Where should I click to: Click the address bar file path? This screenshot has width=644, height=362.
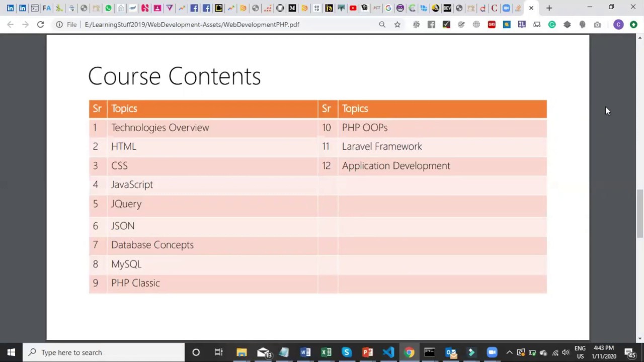pos(192,24)
